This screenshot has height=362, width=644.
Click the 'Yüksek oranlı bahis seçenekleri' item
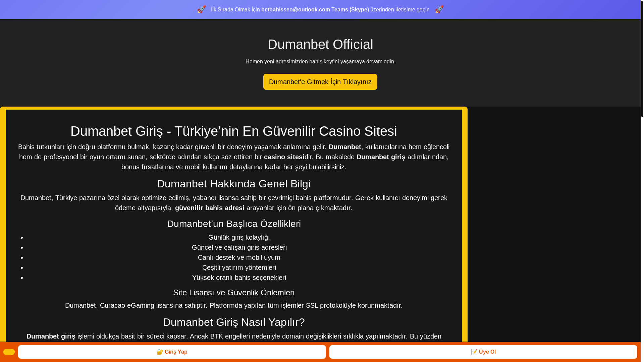pos(239,278)
